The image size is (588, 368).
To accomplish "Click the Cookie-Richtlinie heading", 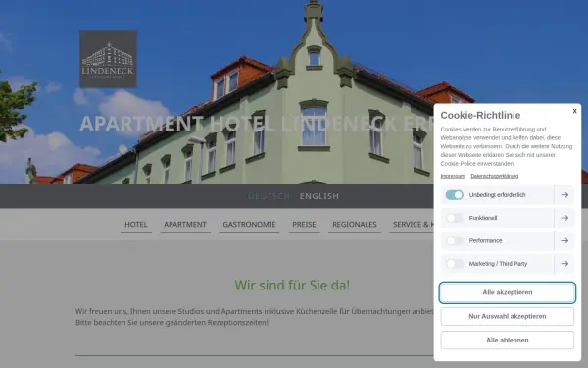I will (480, 115).
